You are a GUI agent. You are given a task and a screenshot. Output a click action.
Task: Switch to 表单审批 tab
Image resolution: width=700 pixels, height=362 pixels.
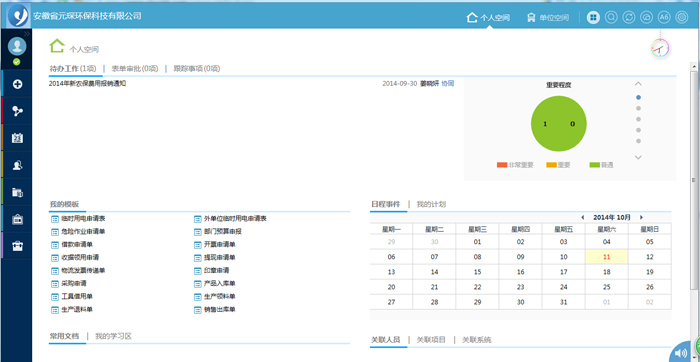(x=135, y=69)
